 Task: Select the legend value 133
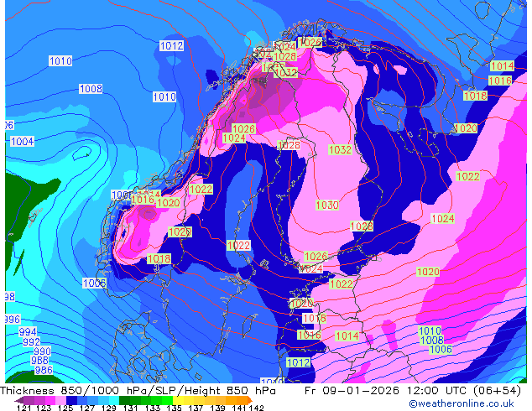tap(153, 408)
